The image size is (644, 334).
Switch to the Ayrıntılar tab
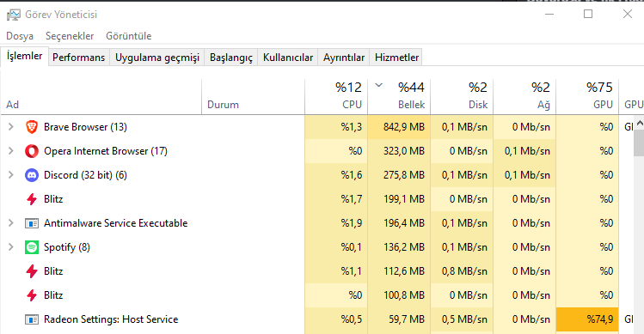coord(344,58)
